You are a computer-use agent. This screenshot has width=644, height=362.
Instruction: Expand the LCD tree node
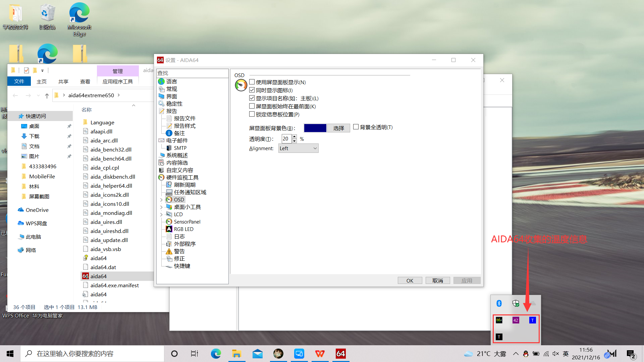click(161, 214)
